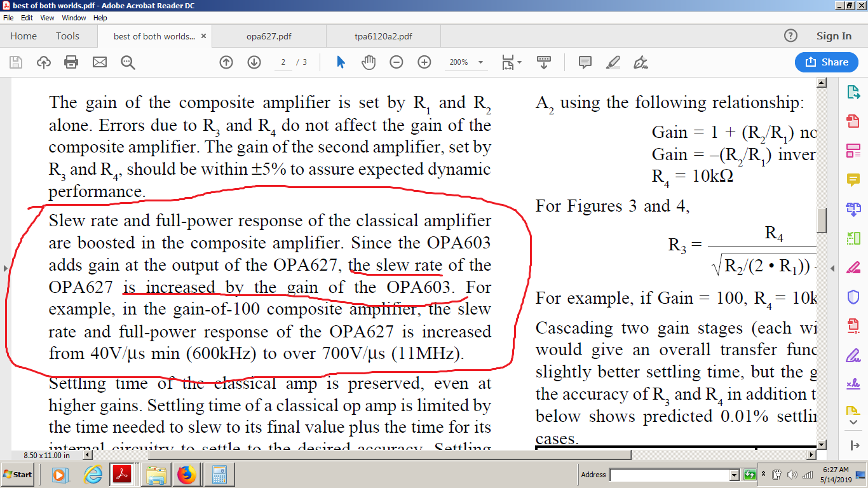Switch to the Home view
Image resolution: width=868 pixels, height=488 pixels.
click(24, 36)
